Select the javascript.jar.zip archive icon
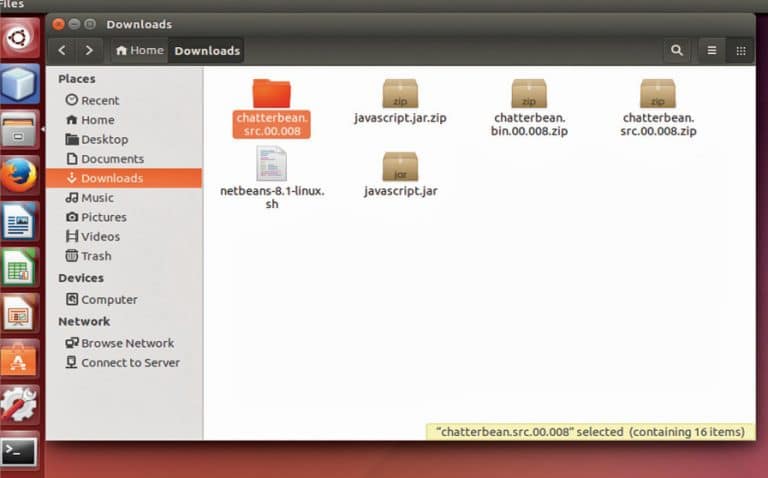Viewport: 768px width, 478px height. click(400, 94)
